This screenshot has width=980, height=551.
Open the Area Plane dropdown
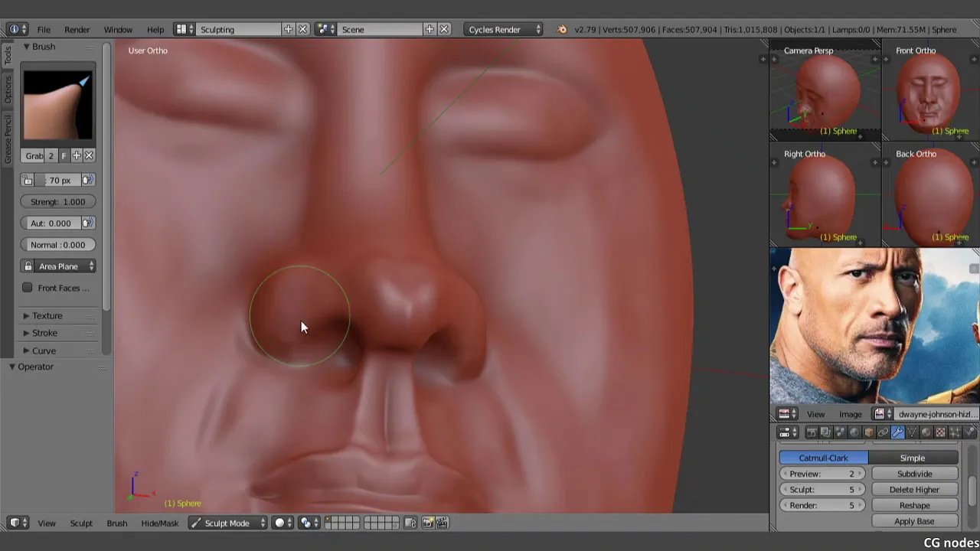coord(66,266)
